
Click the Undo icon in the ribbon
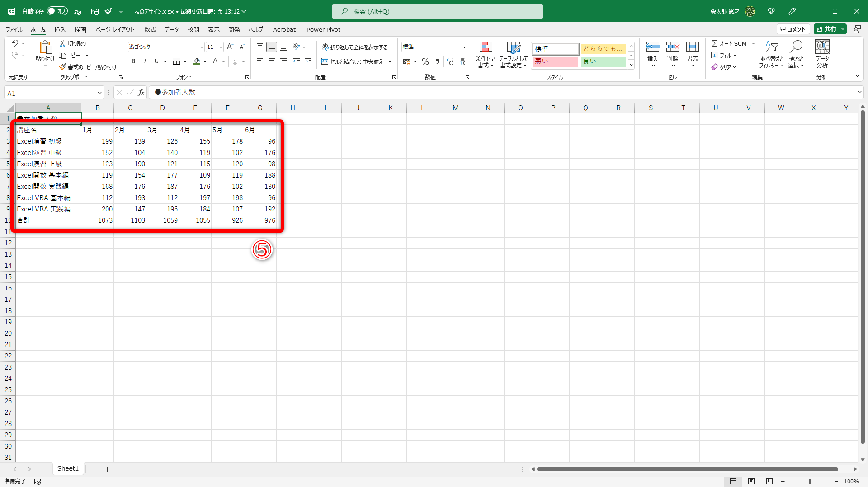pos(14,43)
